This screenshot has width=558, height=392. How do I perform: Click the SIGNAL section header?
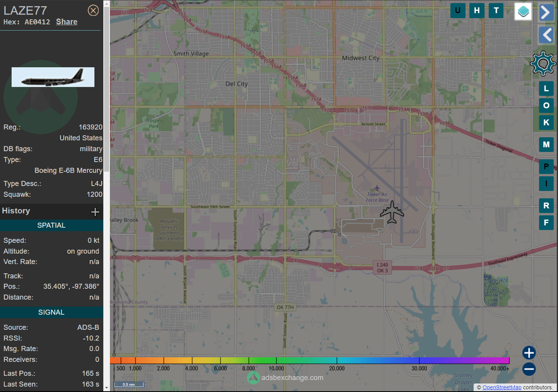pyautogui.click(x=51, y=312)
